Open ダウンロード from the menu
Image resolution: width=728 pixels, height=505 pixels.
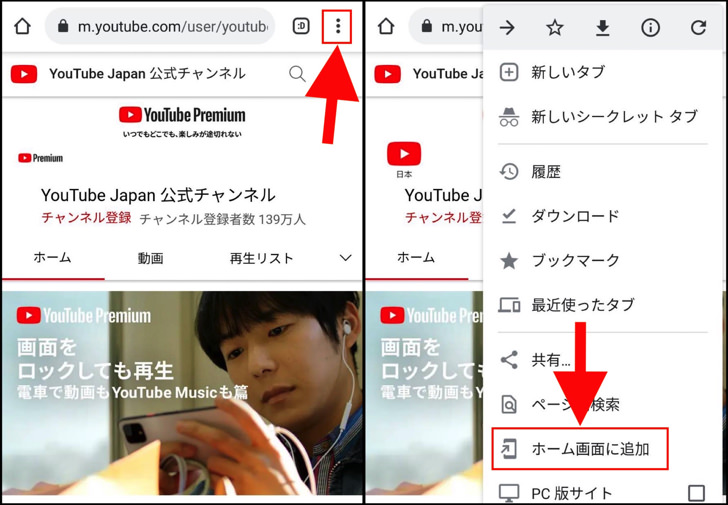pos(603,216)
